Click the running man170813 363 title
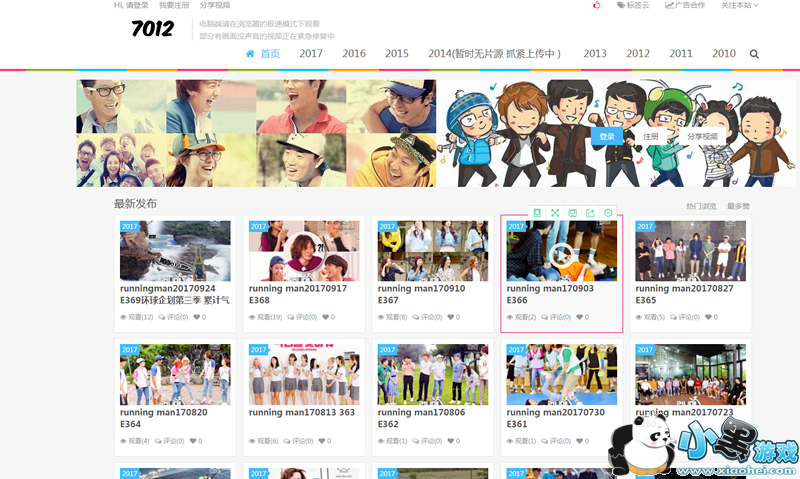 coord(302,412)
